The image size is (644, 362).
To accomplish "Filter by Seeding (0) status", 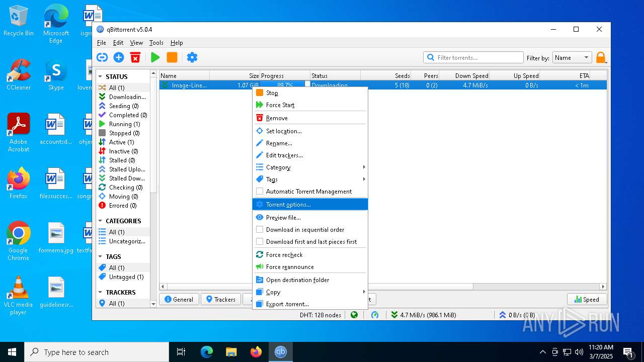I will [123, 106].
